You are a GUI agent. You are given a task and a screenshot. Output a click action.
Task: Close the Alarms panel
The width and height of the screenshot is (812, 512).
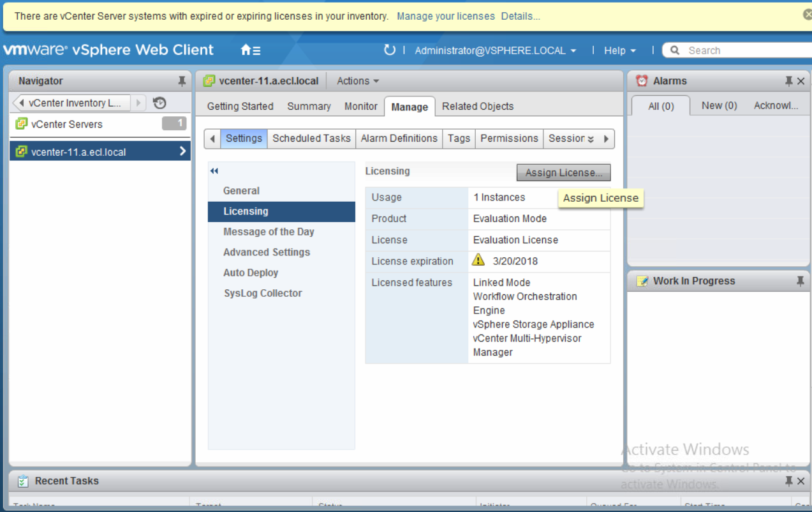coord(801,81)
